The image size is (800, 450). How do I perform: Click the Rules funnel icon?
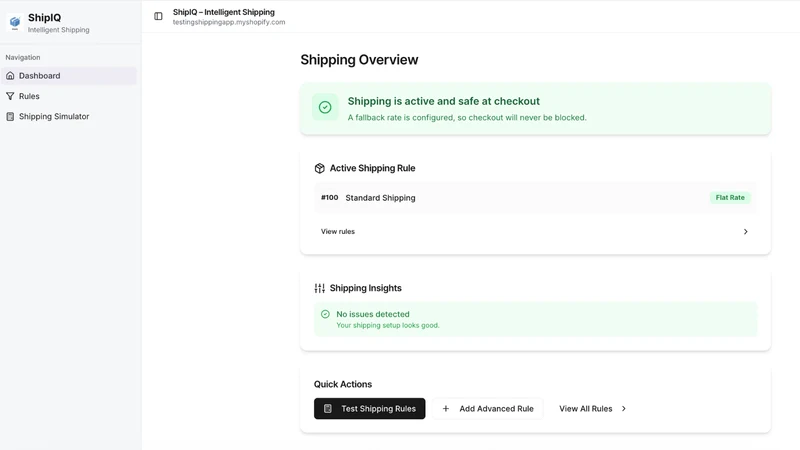(10, 96)
